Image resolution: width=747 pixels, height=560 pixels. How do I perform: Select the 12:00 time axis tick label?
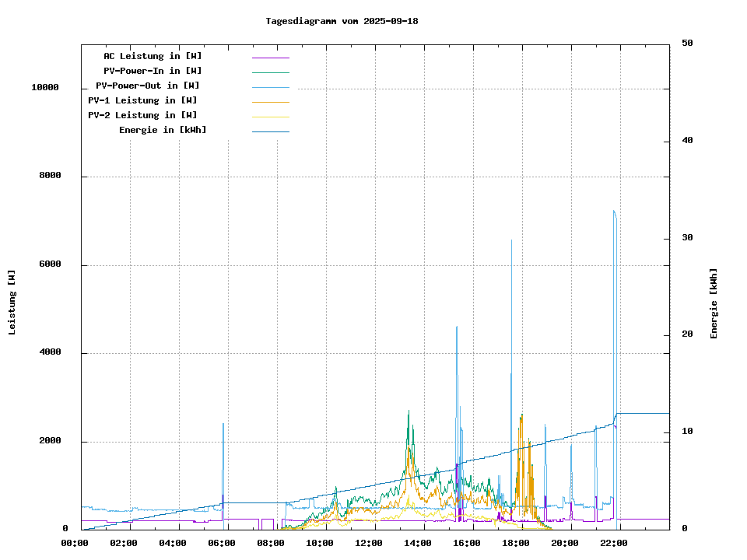pyautogui.click(x=368, y=543)
